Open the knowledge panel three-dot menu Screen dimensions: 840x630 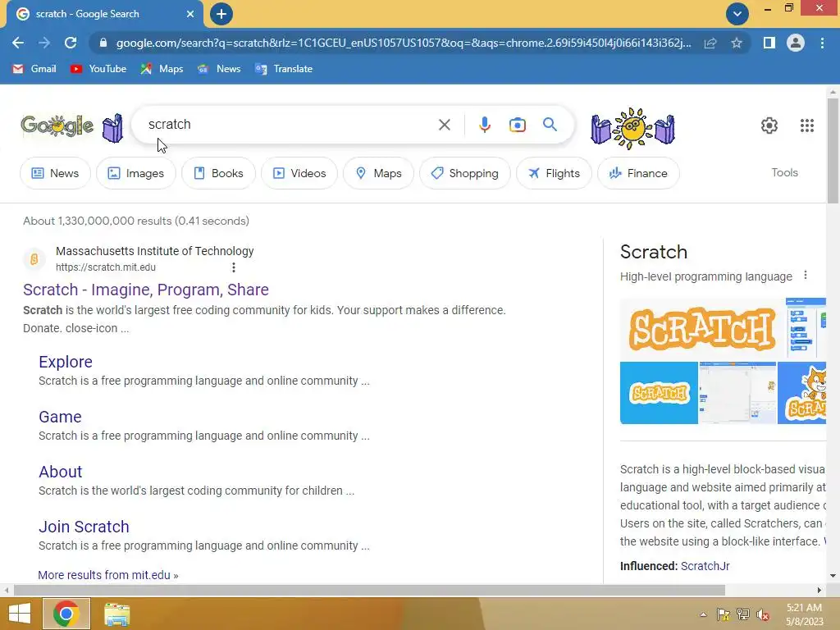coord(806,276)
